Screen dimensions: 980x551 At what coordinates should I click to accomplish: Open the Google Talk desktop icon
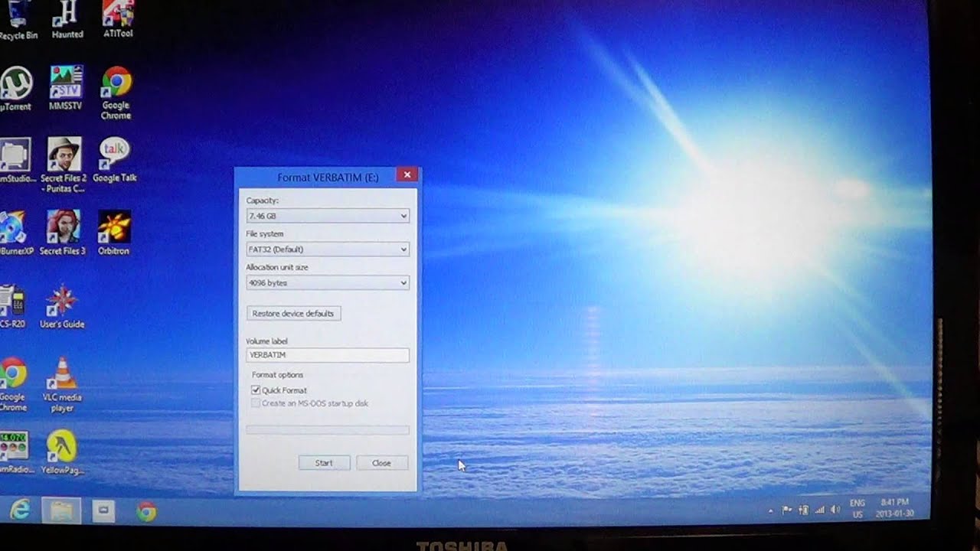coord(115,160)
